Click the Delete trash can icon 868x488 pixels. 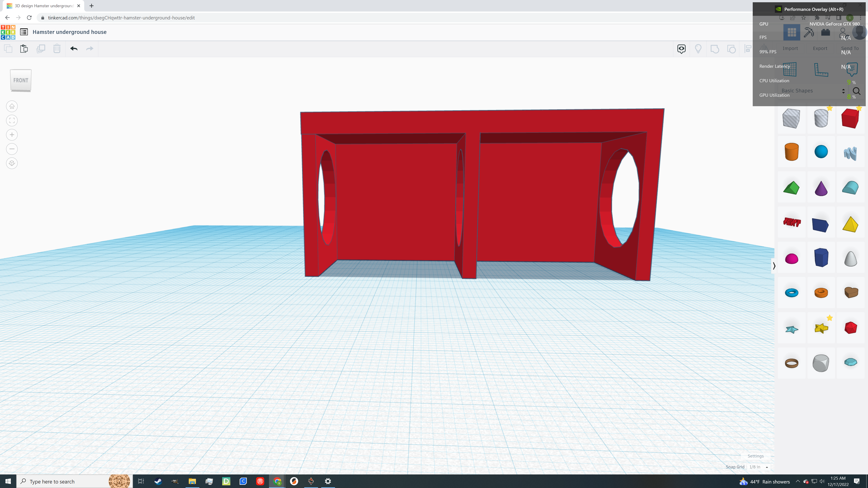(57, 49)
